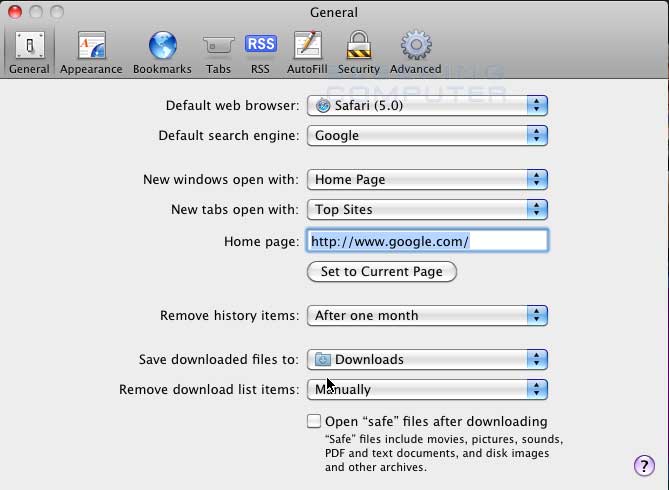Viewport: 669px width, 490px height.
Task: Open the Advanced gear icon
Action: pyautogui.click(x=416, y=45)
